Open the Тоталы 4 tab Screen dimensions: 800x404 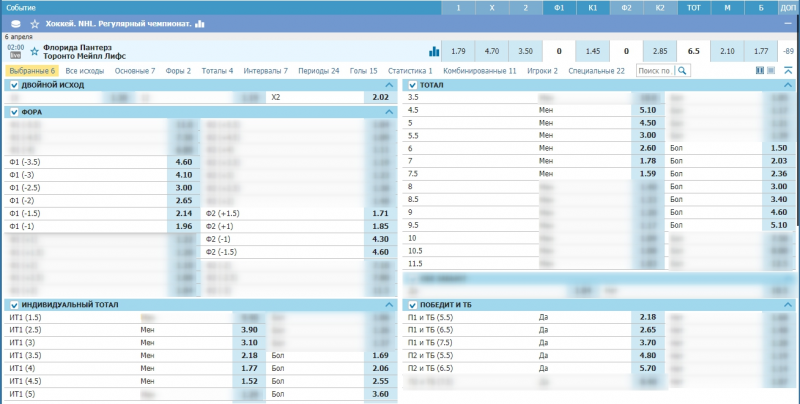coord(217,71)
